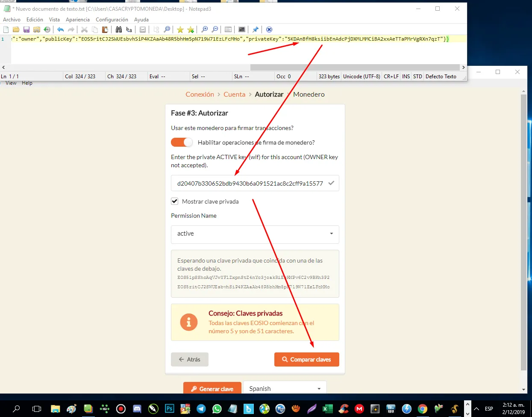Open Task View on the taskbar
Viewport: 532px width, 417px height.
[37, 409]
